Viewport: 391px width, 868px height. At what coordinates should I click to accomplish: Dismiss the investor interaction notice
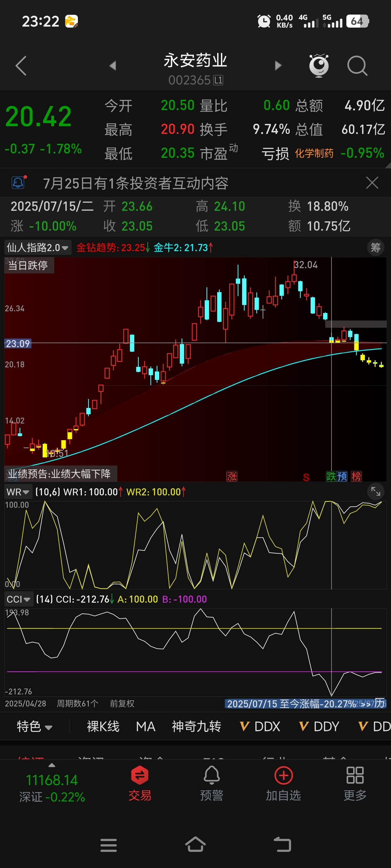[372, 183]
